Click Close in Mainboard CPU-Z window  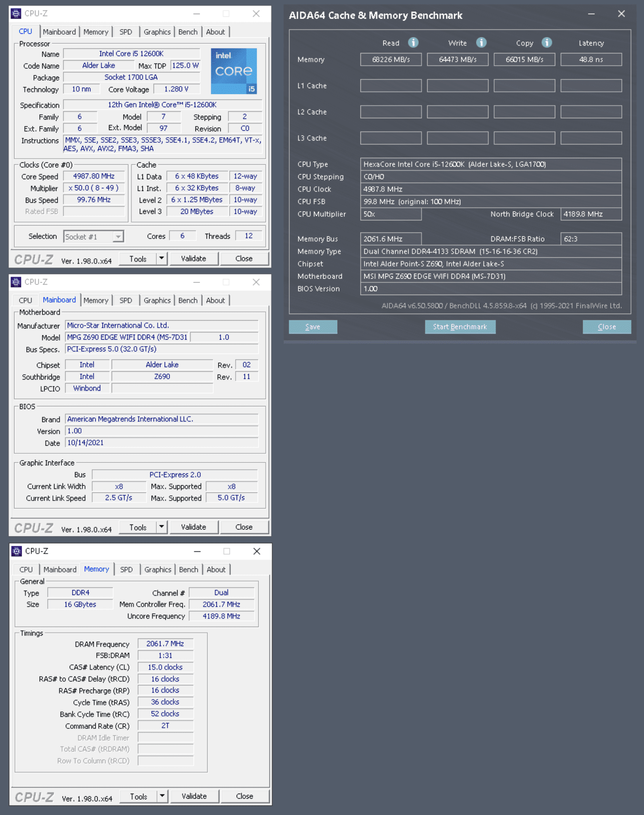(x=244, y=527)
